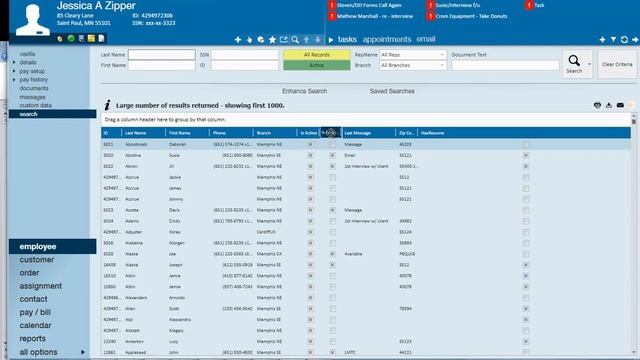The width and height of the screenshot is (640, 360).
Task: Open the messages page in sidebar
Action: [33, 97]
